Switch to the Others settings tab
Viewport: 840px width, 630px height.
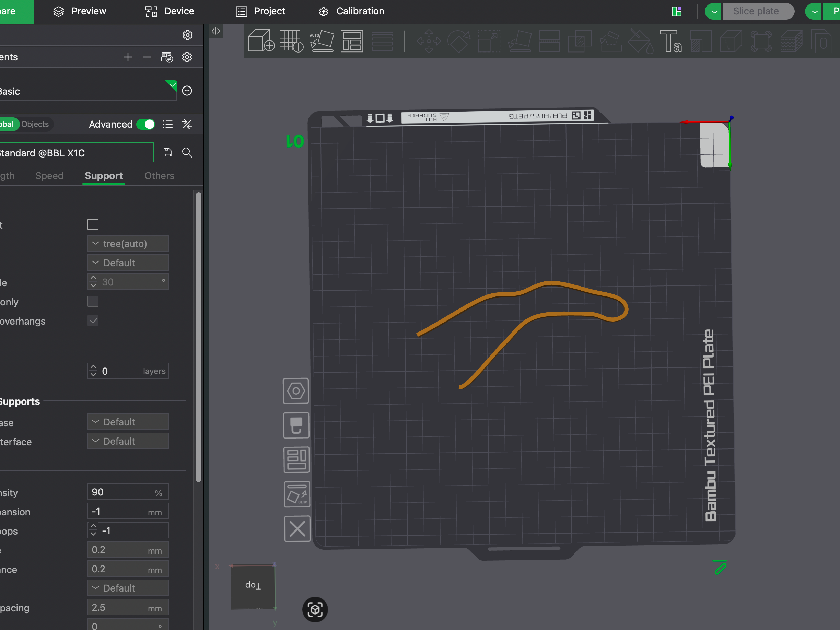coord(159,176)
